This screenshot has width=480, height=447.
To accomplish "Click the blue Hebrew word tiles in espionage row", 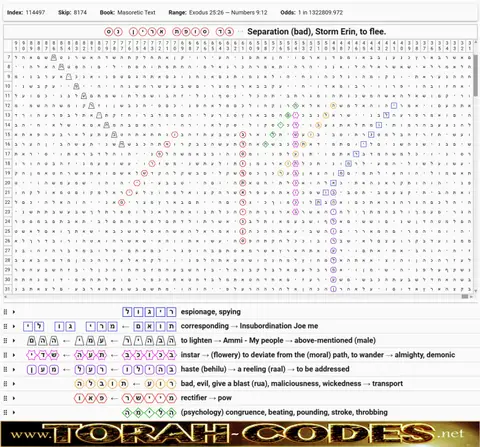I will [149, 312].
